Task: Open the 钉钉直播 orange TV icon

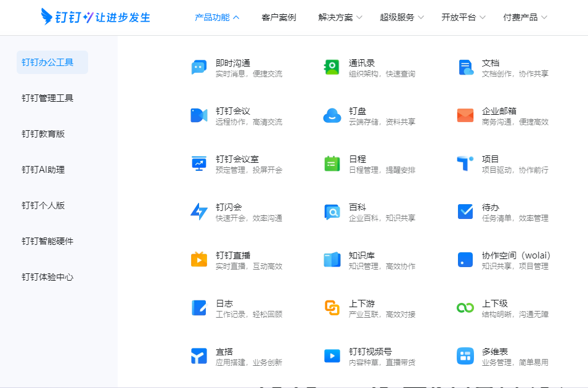Action: 198,260
